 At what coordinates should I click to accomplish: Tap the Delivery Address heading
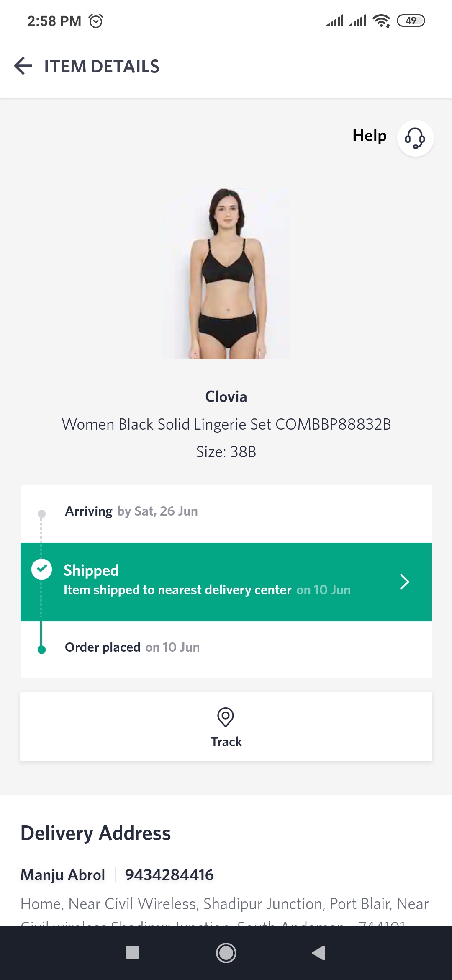(x=95, y=833)
